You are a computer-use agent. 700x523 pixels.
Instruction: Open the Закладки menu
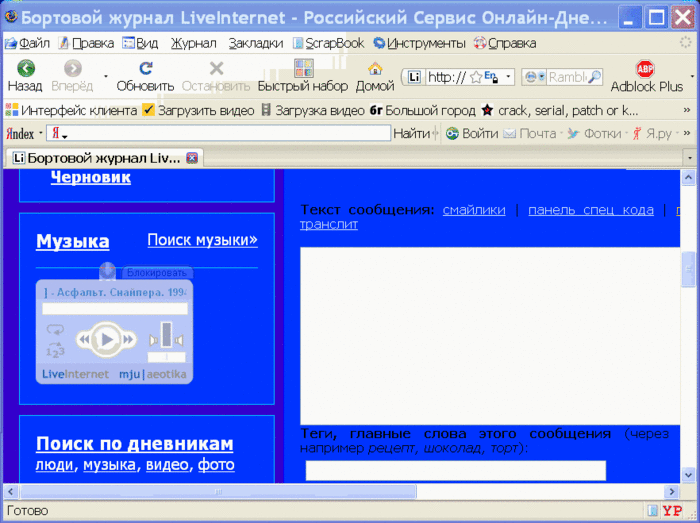click(x=256, y=43)
